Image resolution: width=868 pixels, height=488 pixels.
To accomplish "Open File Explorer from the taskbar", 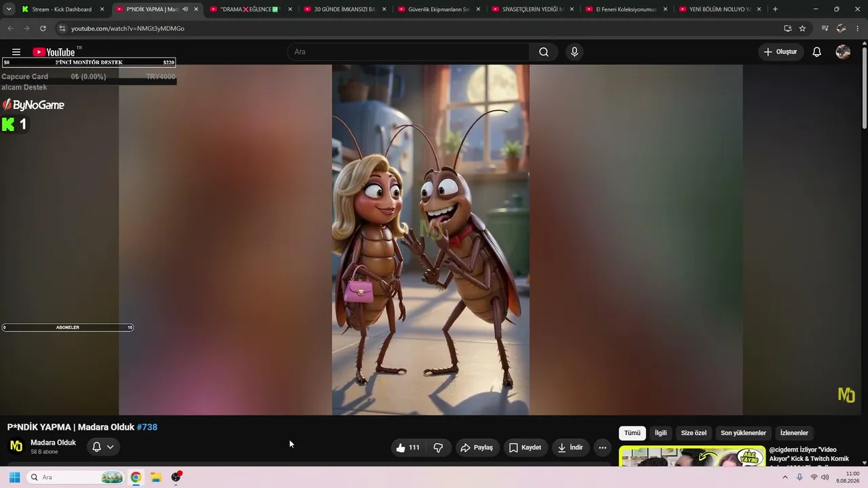I will pos(155,477).
